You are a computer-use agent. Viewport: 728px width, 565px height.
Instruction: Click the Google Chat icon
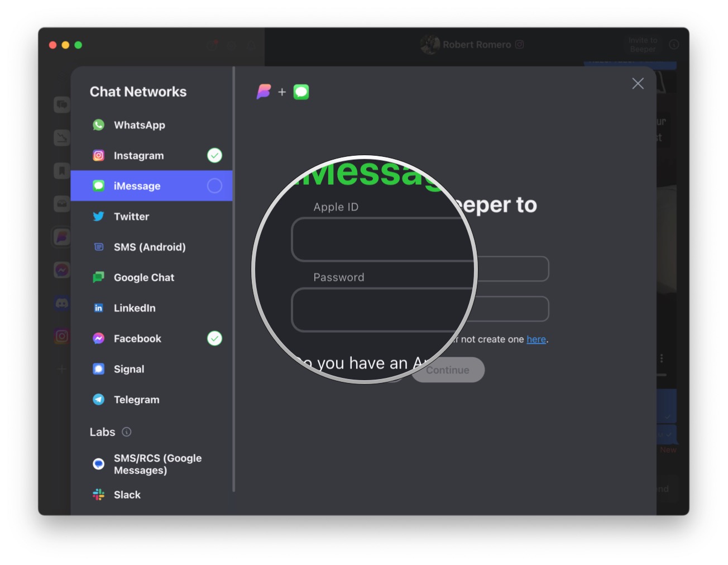point(99,277)
